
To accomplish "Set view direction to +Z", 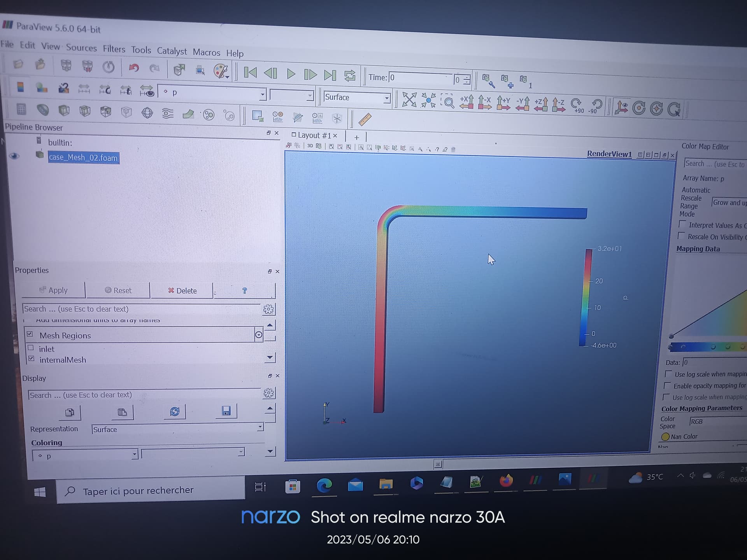I will coord(540,104).
